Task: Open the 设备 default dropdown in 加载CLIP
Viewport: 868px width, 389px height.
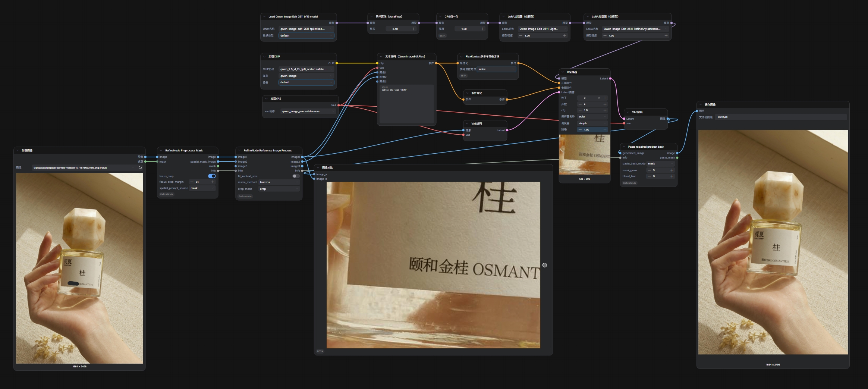Action: [x=306, y=82]
